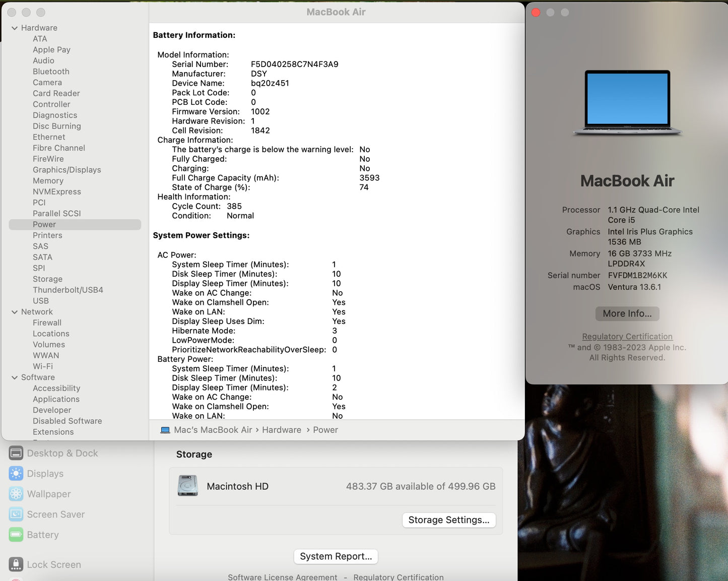Open Desktop & Dock settings icon
The image size is (728, 581).
(x=16, y=453)
